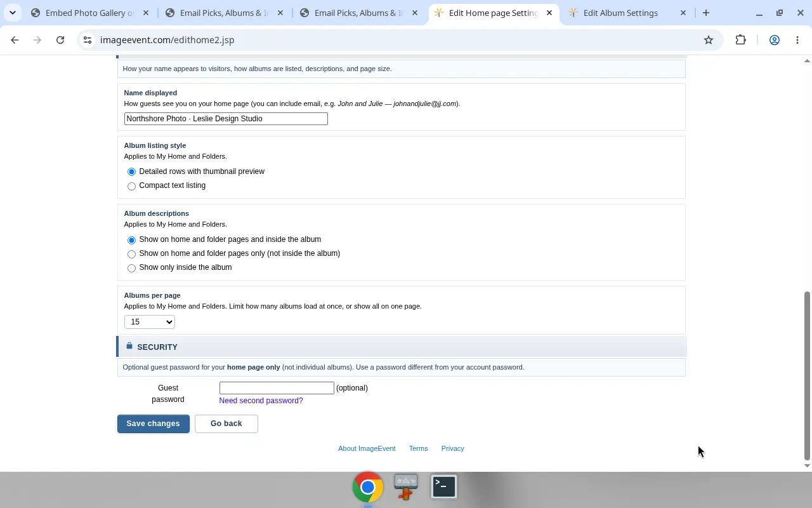Close the Edit Home page Settings tab
812x508 pixels.
pos(549,13)
